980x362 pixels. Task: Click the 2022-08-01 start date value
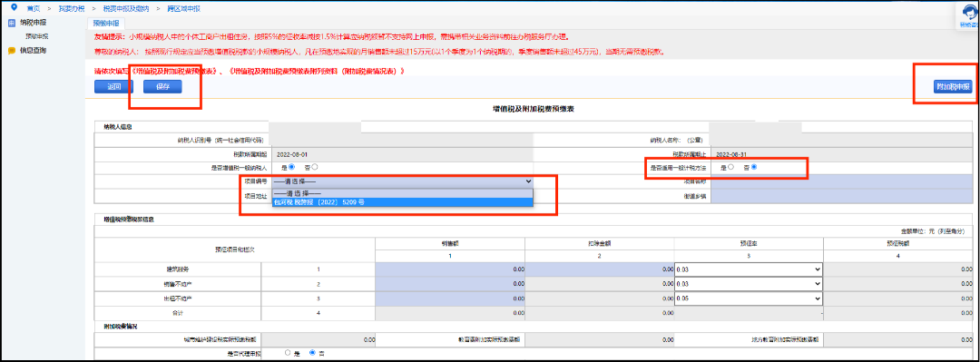coord(292,153)
